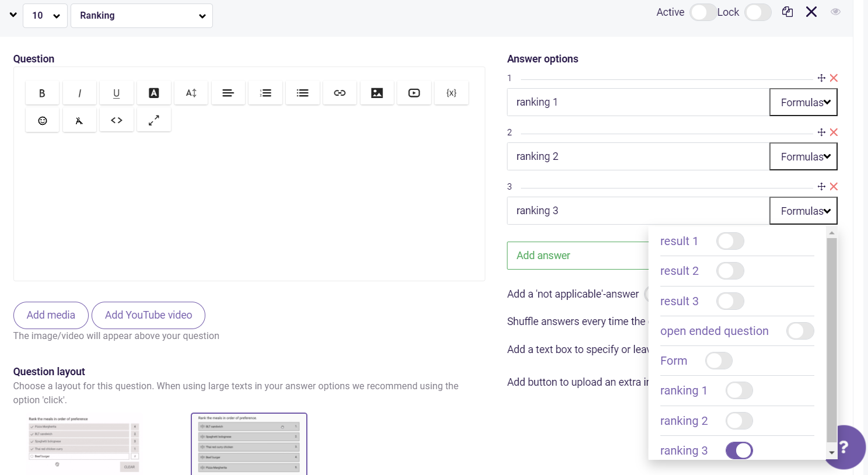The image size is (868, 475).
Task: Click the Add answer button
Action: point(543,255)
